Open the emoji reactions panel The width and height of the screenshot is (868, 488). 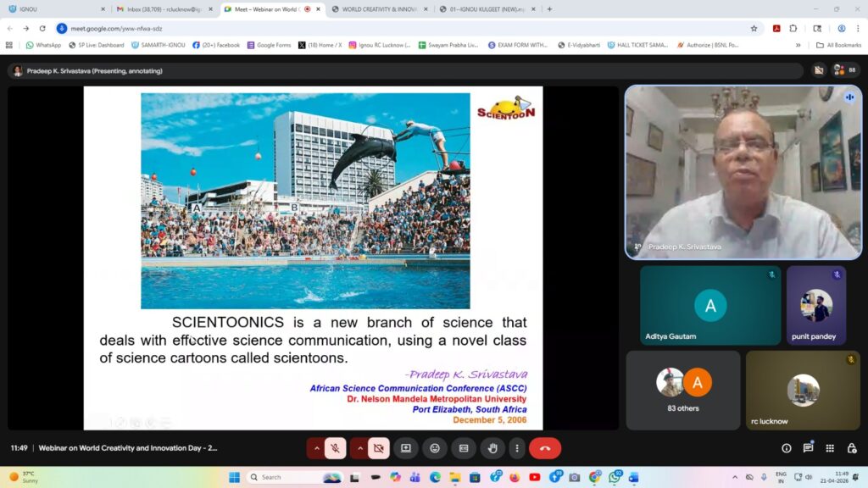pos(435,448)
